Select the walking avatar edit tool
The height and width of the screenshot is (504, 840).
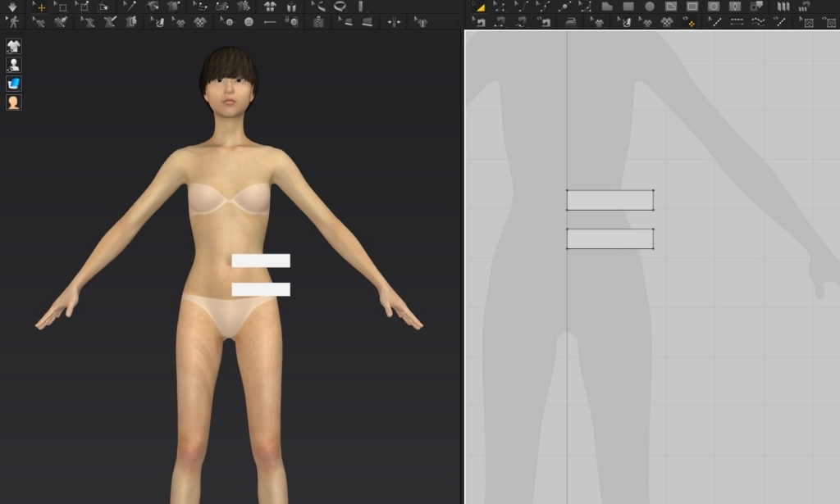(x=11, y=22)
